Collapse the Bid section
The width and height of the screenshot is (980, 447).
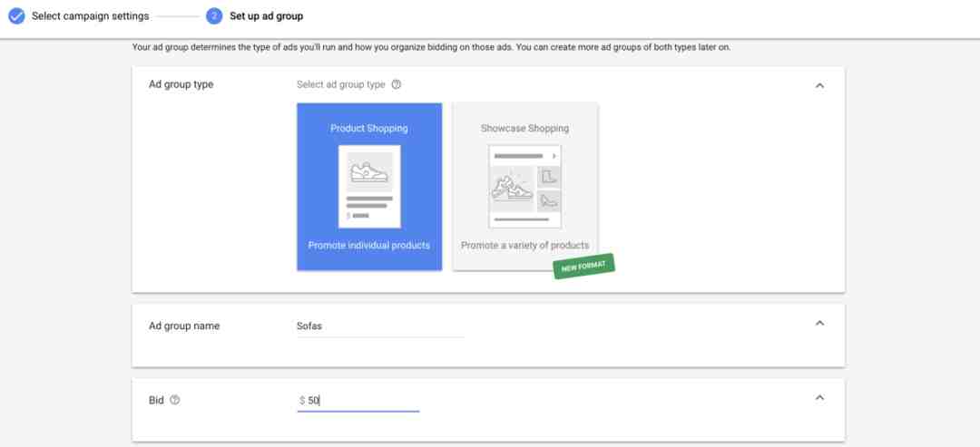tap(819, 398)
